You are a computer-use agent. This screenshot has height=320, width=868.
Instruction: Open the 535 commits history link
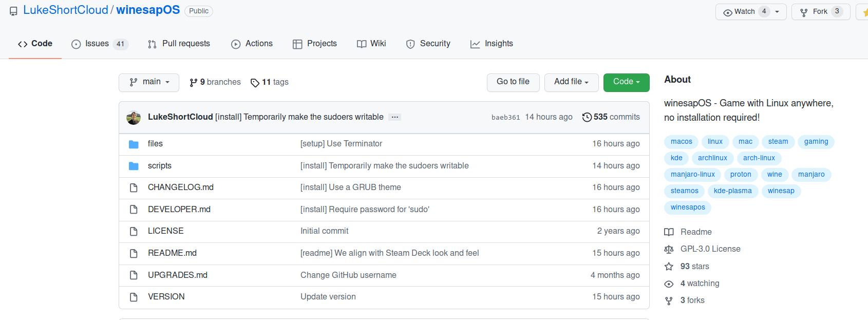point(611,117)
